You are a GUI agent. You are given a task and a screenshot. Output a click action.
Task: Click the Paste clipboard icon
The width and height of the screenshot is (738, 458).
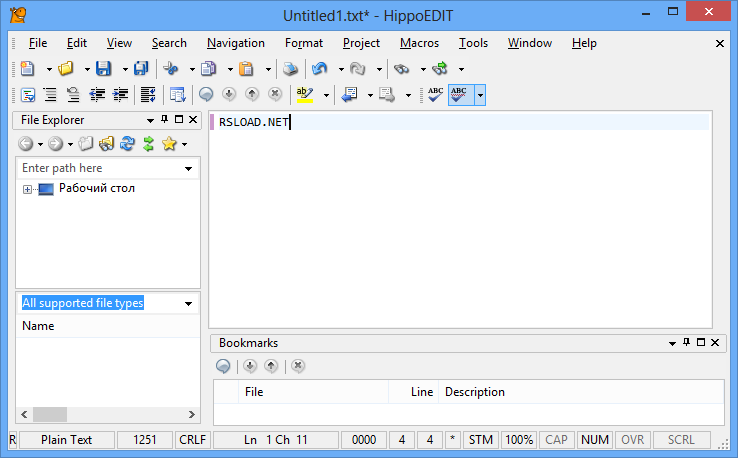[246, 69]
